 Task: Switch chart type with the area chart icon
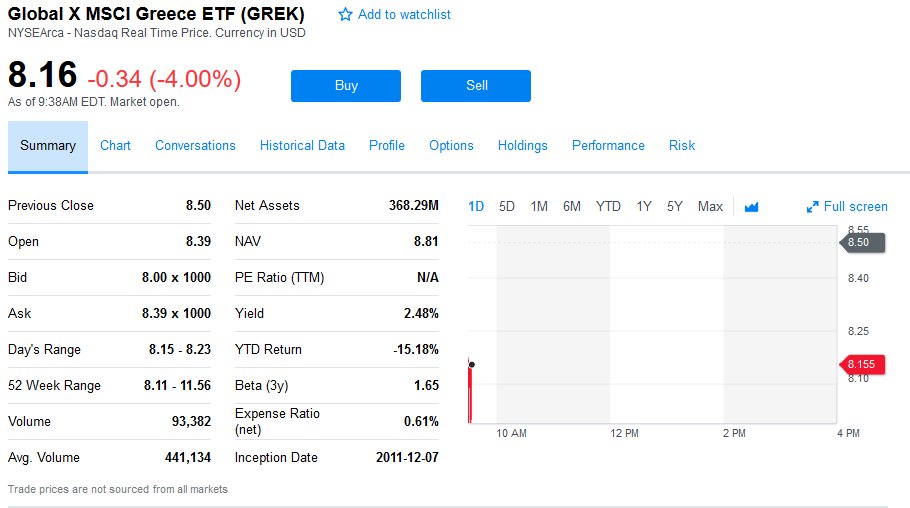pyautogui.click(x=751, y=207)
